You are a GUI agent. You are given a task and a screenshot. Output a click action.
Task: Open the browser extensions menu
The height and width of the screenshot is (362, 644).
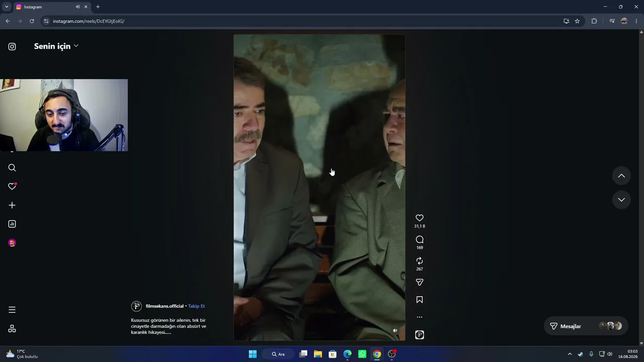click(594, 21)
